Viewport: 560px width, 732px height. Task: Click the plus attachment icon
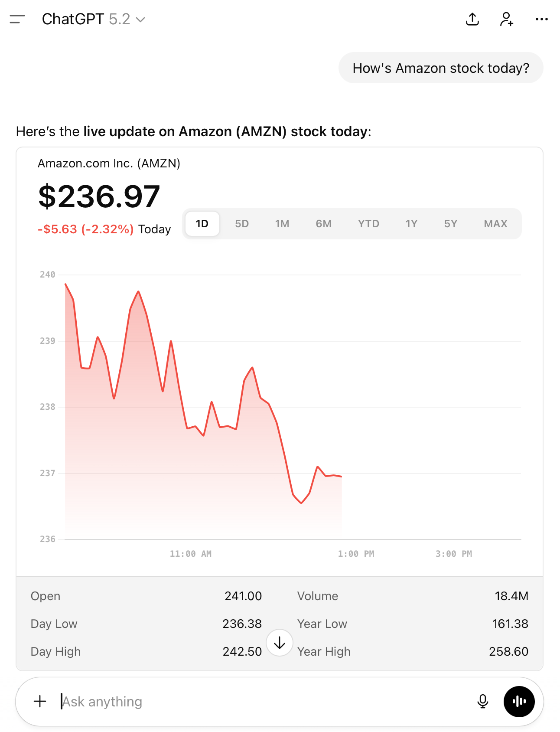40,701
